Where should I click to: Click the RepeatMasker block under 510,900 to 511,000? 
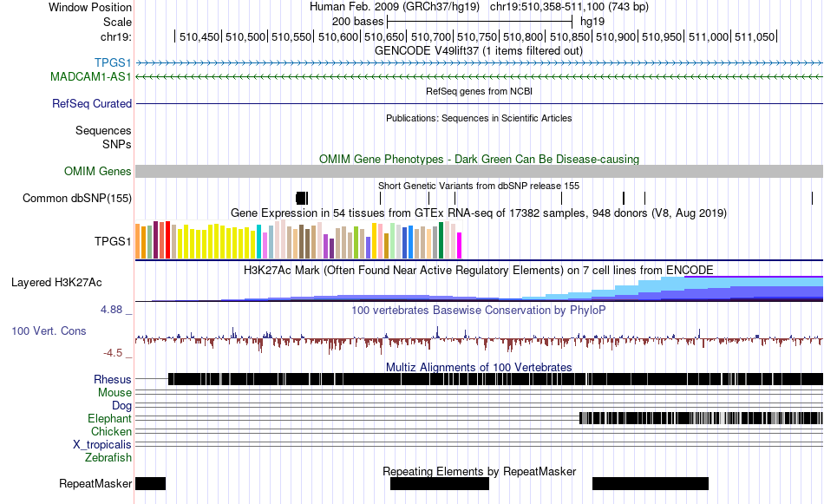point(650,483)
